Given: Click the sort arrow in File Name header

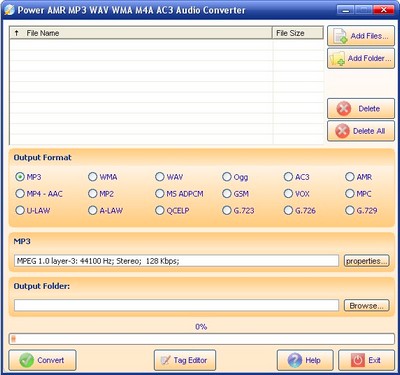Looking at the screenshot, I should [17, 33].
